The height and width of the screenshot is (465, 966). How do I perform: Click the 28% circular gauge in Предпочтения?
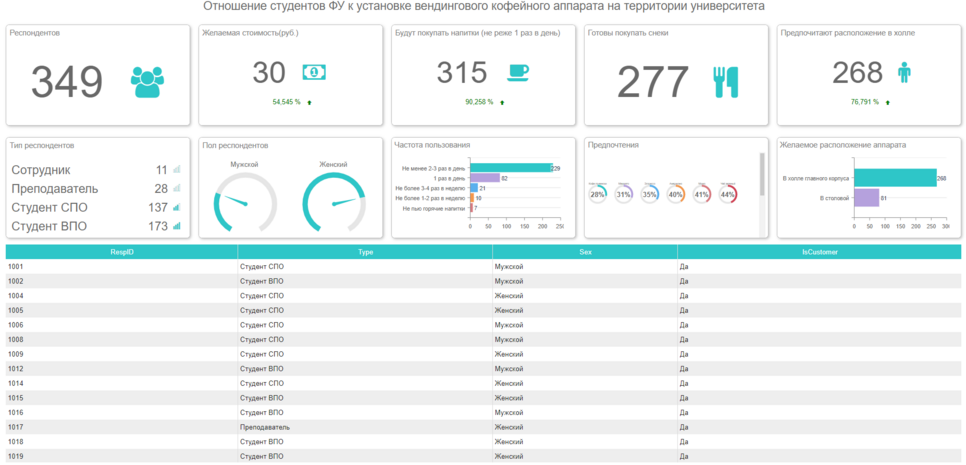tap(598, 194)
